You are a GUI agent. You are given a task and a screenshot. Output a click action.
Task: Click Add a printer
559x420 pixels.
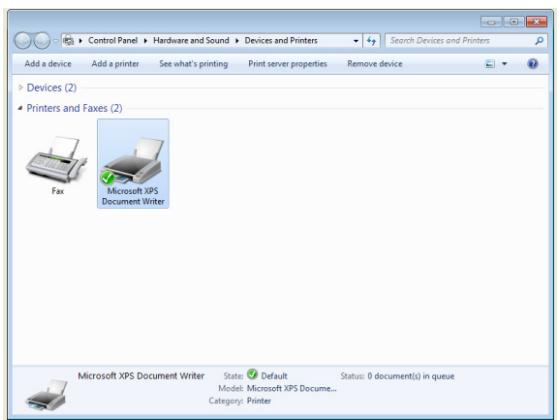(115, 64)
